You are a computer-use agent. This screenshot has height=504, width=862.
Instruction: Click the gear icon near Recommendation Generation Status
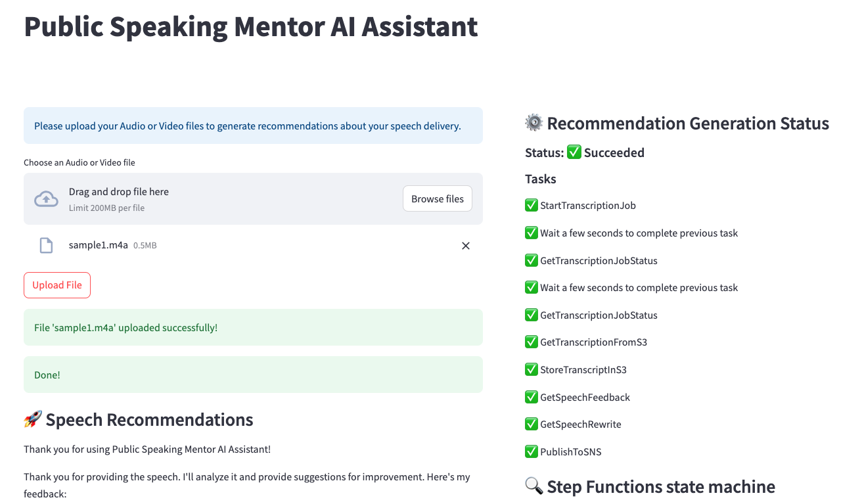(533, 123)
